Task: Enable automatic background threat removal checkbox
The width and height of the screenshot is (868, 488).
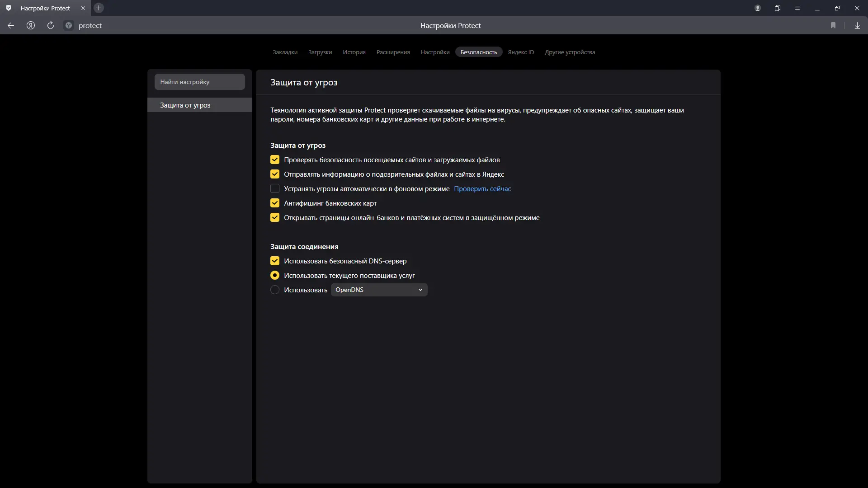Action: pos(275,189)
